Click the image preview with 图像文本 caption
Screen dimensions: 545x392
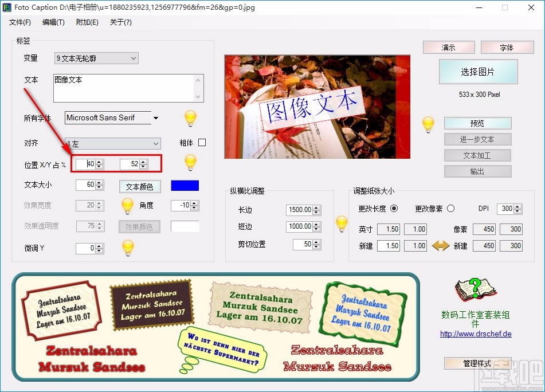point(317,107)
